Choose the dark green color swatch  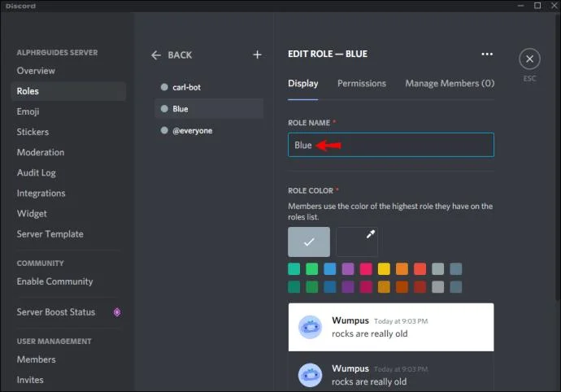[312, 287]
